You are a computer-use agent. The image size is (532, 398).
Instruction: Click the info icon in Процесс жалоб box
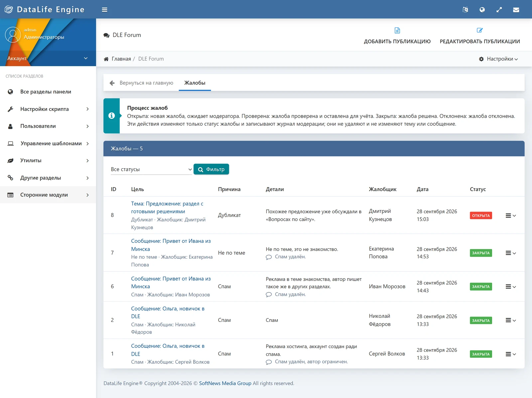coord(111,115)
